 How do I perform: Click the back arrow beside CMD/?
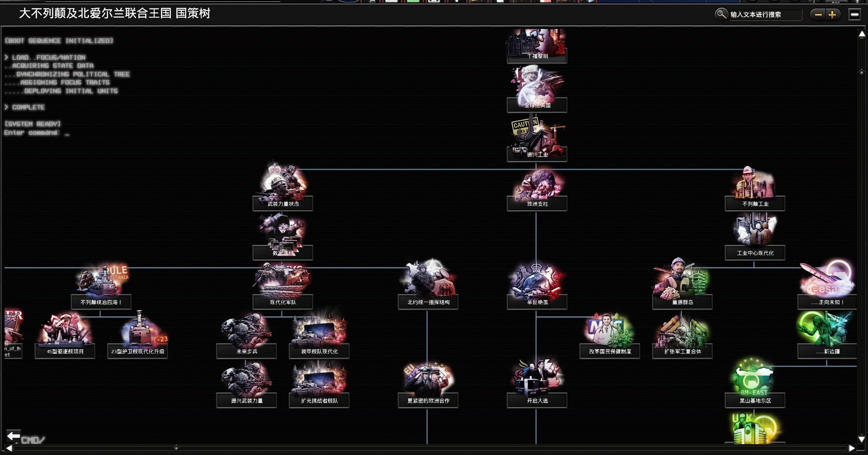tap(13, 436)
